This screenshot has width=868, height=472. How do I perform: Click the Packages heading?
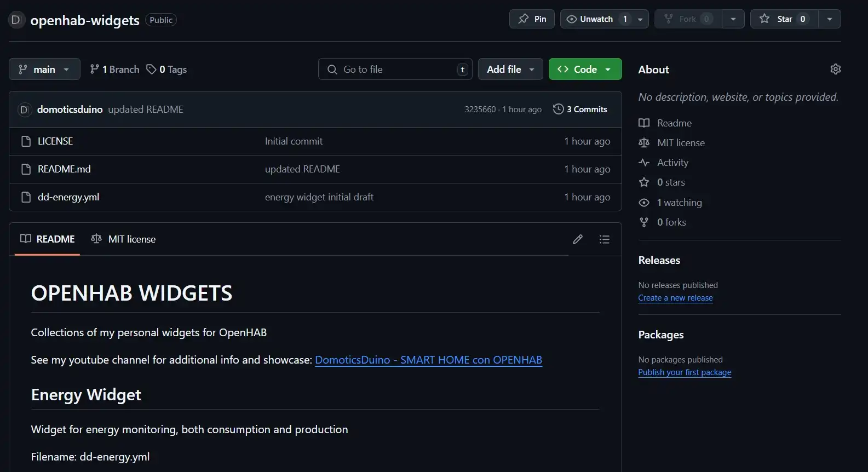(x=660, y=335)
